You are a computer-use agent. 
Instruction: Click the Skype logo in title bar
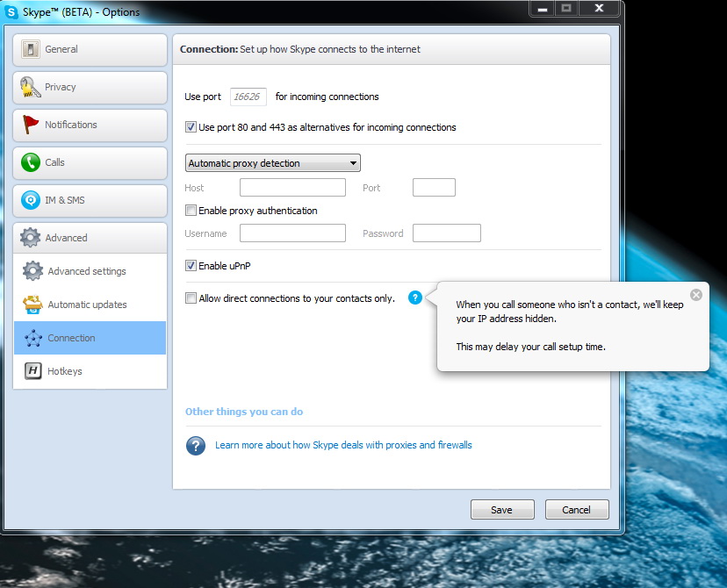click(11, 11)
